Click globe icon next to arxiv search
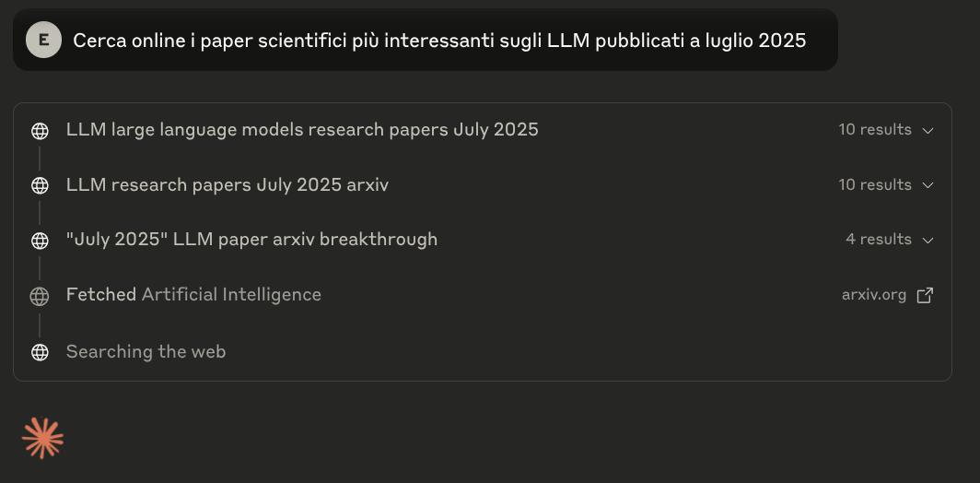 [40, 185]
